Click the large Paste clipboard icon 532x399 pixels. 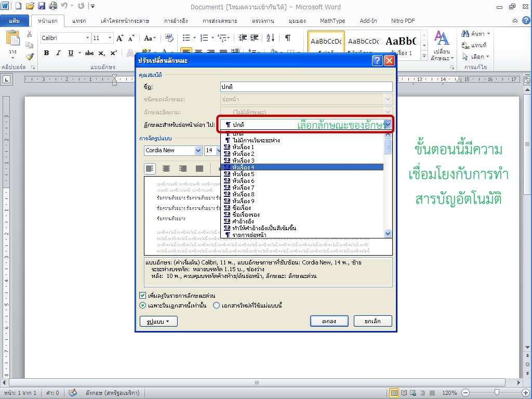coord(13,37)
